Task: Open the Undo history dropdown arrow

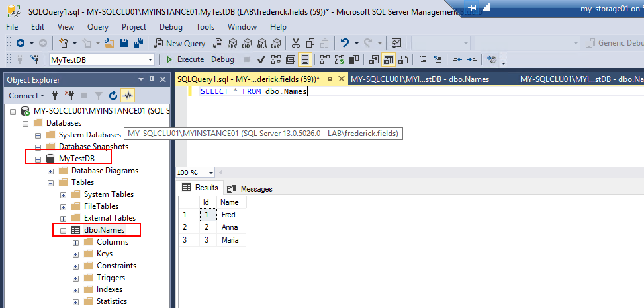Action: tap(357, 43)
